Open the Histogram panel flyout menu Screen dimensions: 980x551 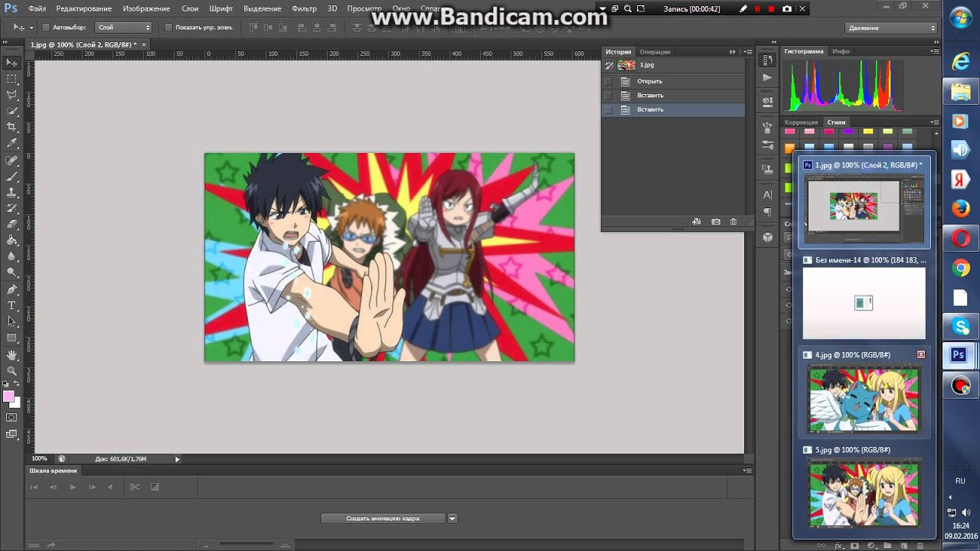[934, 51]
